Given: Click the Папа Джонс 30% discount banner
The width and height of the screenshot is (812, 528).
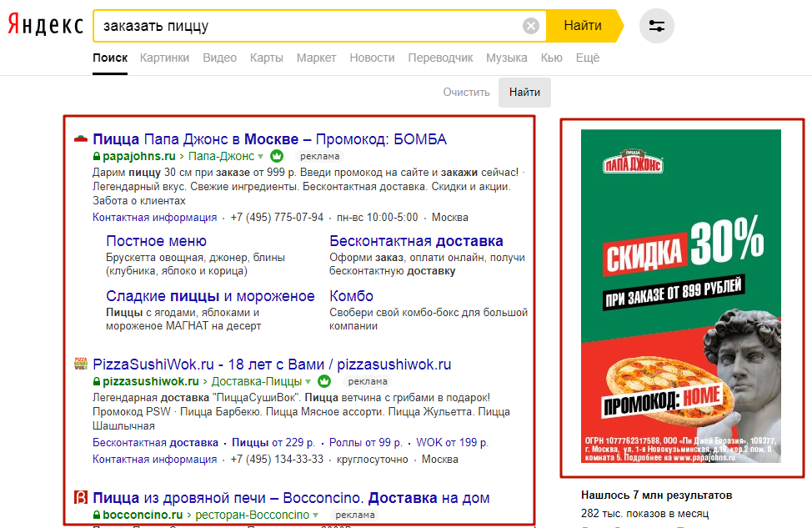Looking at the screenshot, I should pyautogui.click(x=681, y=296).
